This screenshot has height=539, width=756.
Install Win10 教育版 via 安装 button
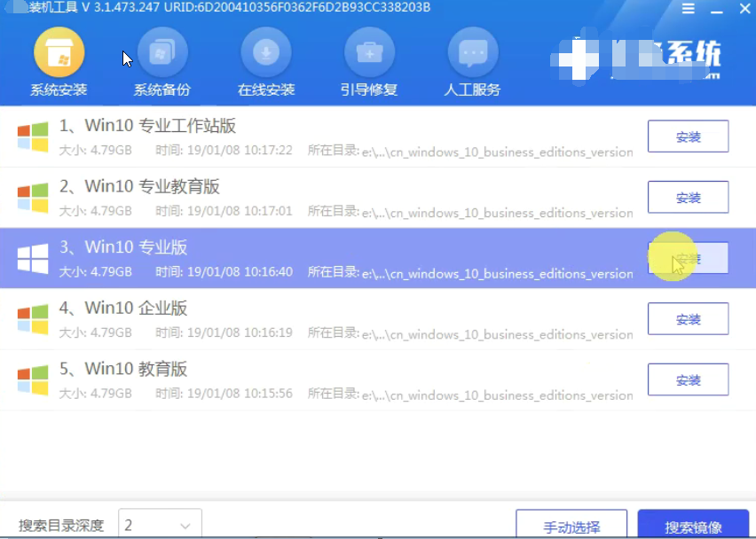click(688, 379)
